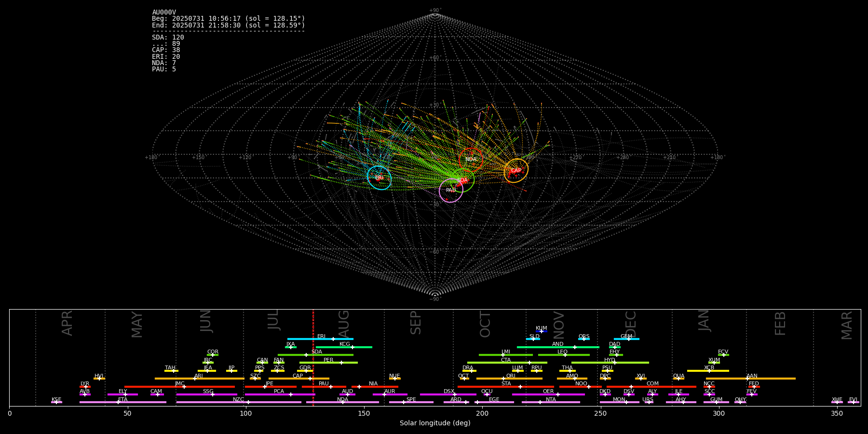Click the green LEO shower bar
The image size is (868, 434).
564,355
